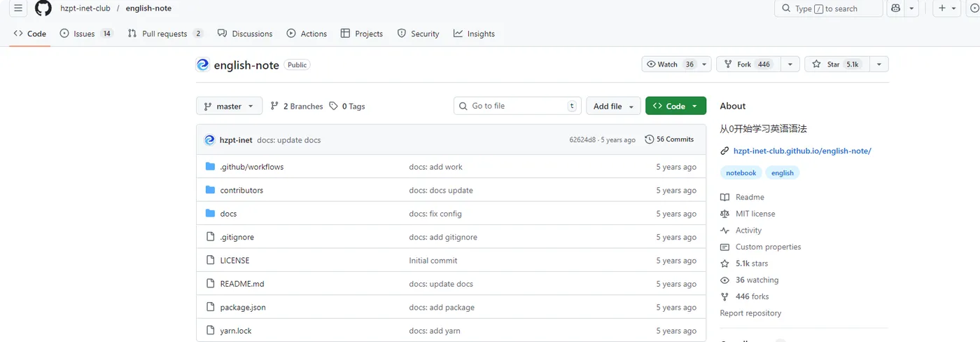980x342 pixels.
Task: Expand the Fork options arrow
Action: [x=790, y=64]
